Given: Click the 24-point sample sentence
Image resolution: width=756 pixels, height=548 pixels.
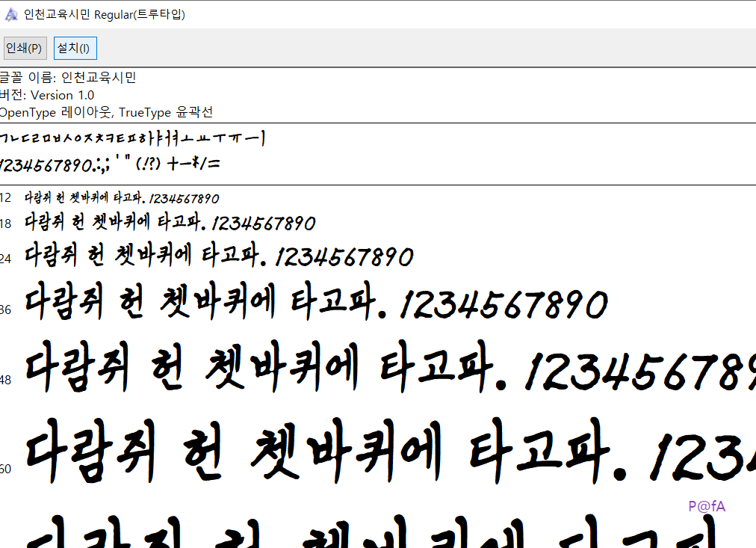Looking at the screenshot, I should click(219, 256).
